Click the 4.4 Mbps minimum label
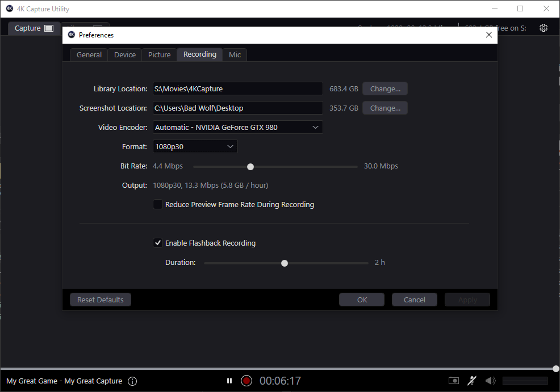This screenshot has height=392, width=560. pyautogui.click(x=168, y=166)
